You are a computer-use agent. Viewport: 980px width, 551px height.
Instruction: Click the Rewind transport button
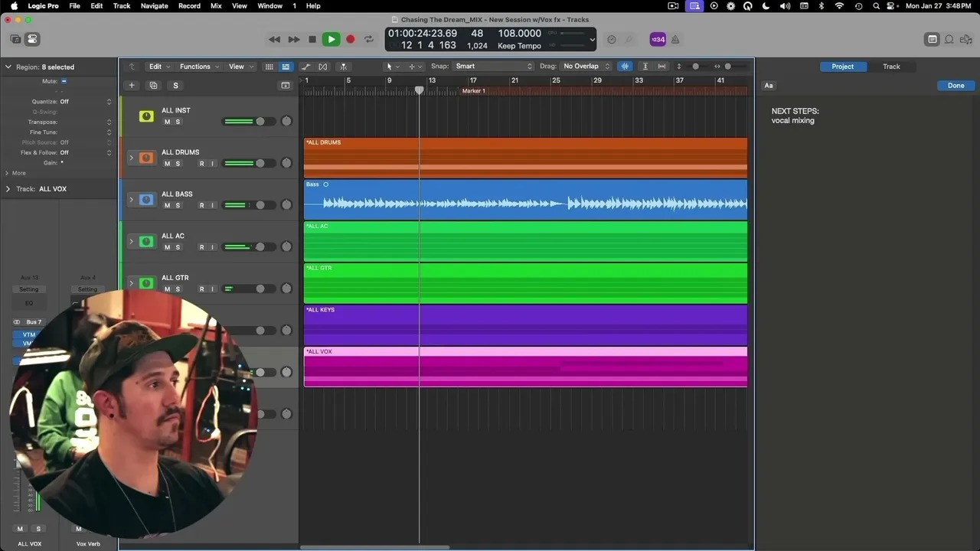(x=274, y=39)
